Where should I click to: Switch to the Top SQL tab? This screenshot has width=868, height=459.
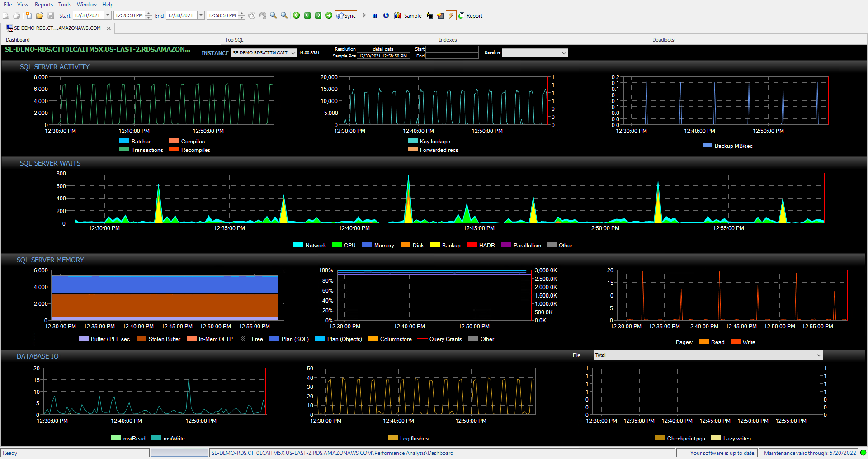tap(234, 39)
